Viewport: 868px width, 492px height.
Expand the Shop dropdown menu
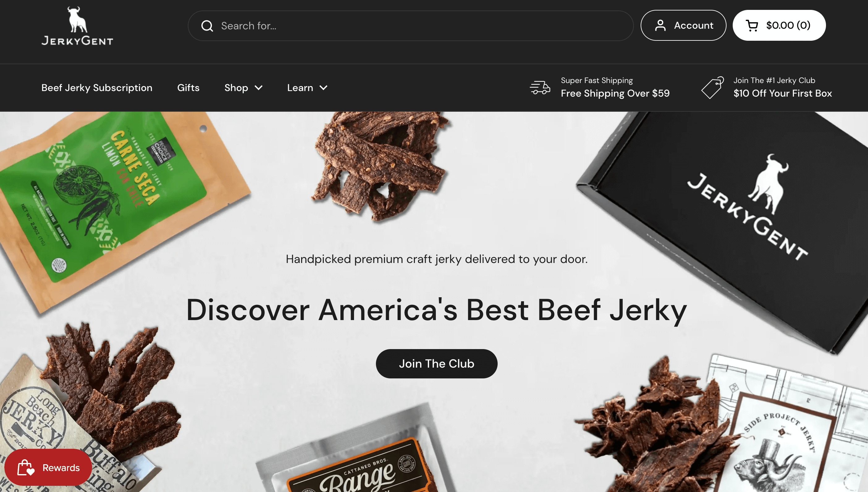click(243, 88)
